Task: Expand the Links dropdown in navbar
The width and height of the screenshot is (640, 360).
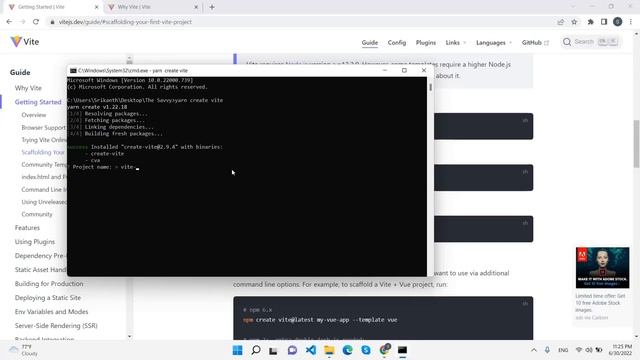Action: pyautogui.click(x=456, y=42)
